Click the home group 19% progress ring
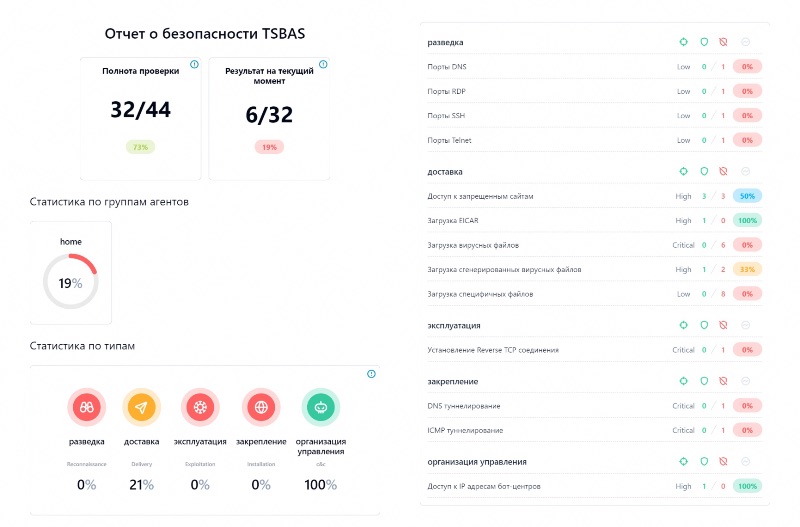800x527 pixels. (70, 282)
